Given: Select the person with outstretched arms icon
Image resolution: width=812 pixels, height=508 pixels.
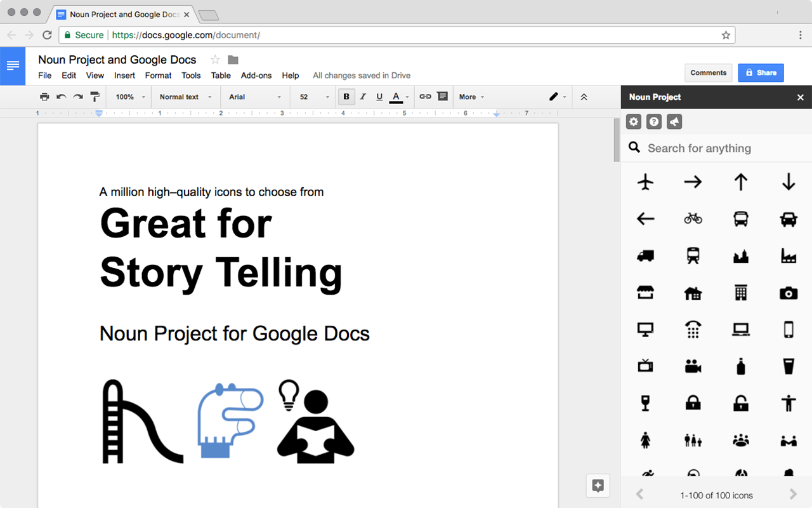Looking at the screenshot, I should tap(789, 403).
